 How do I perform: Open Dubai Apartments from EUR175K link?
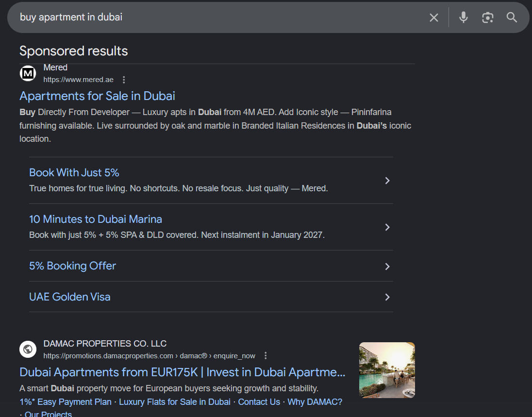pyautogui.click(x=183, y=372)
